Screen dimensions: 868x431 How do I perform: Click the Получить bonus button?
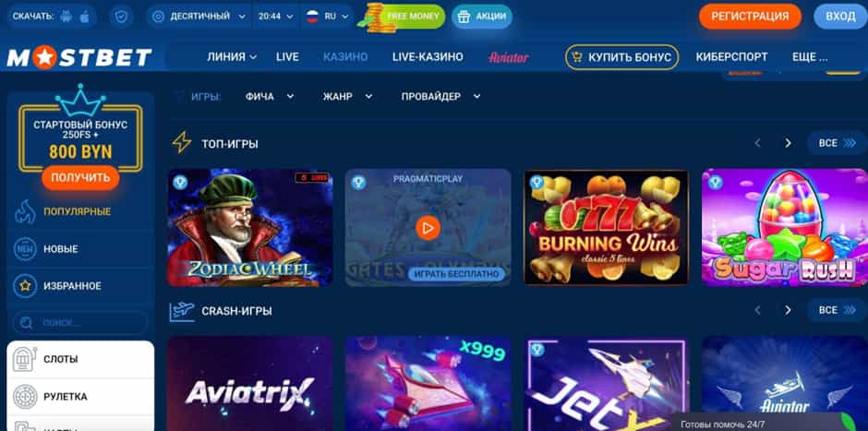click(80, 178)
